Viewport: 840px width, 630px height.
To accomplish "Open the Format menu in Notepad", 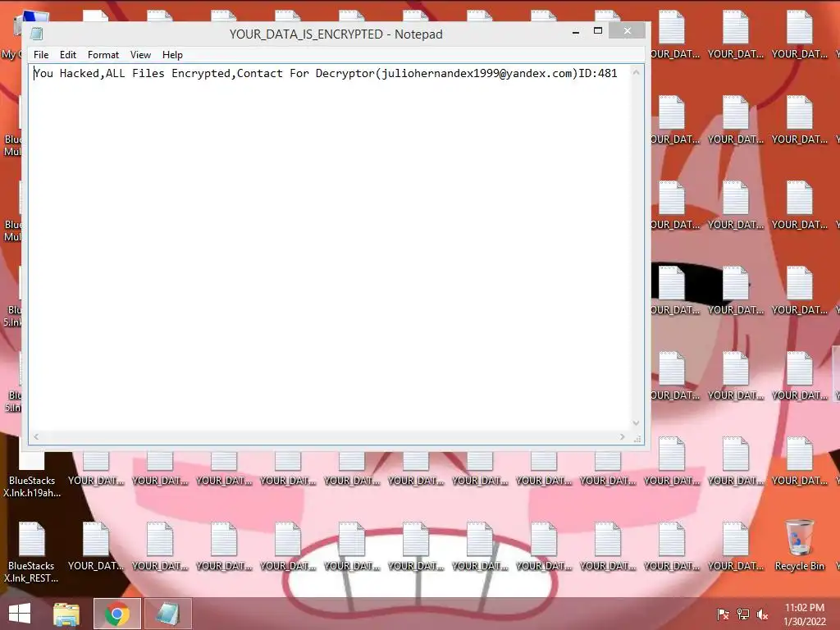I will (103, 55).
